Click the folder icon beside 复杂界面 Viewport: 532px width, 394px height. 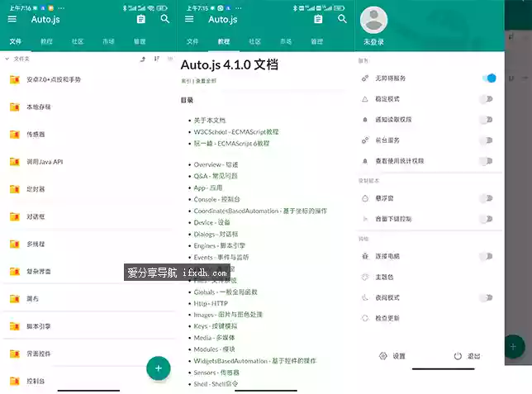coord(15,272)
